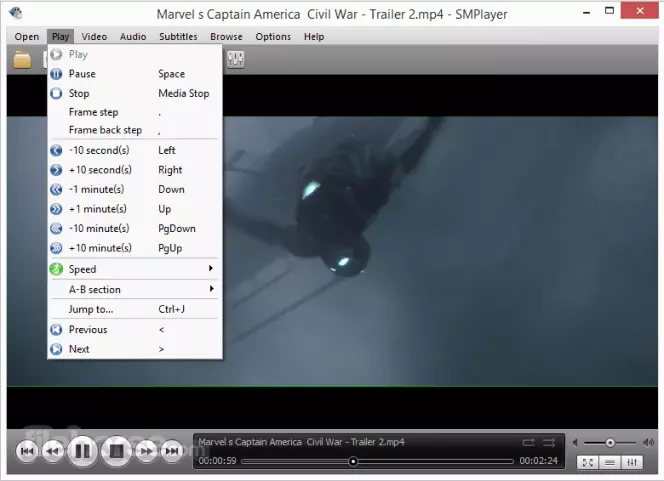
Task: Click the volume slider knob
Action: point(610,443)
